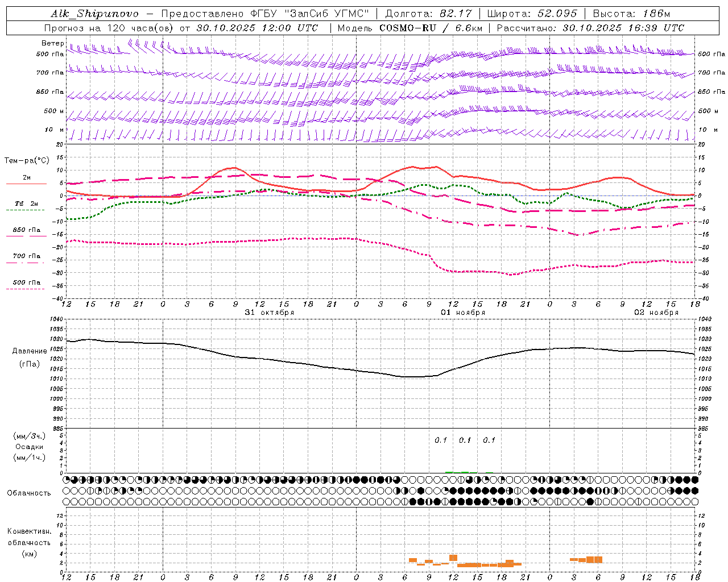Click the station name Alk_Shipunovo
The width and height of the screenshot is (728, 582).
95,14
